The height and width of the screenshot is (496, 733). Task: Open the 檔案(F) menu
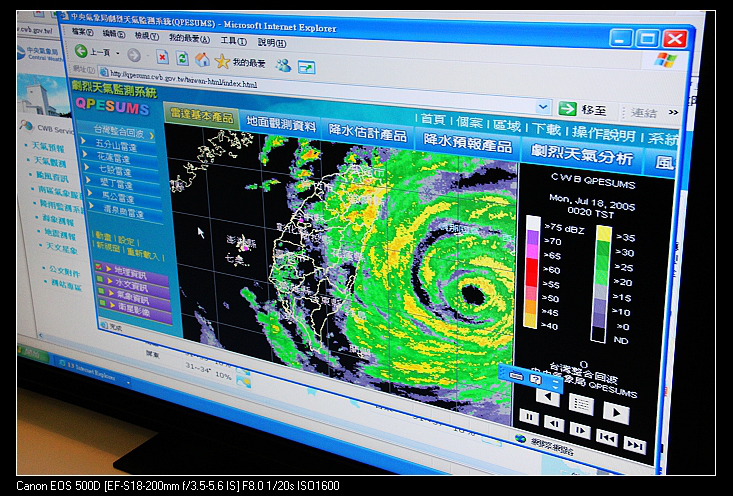[x=83, y=32]
